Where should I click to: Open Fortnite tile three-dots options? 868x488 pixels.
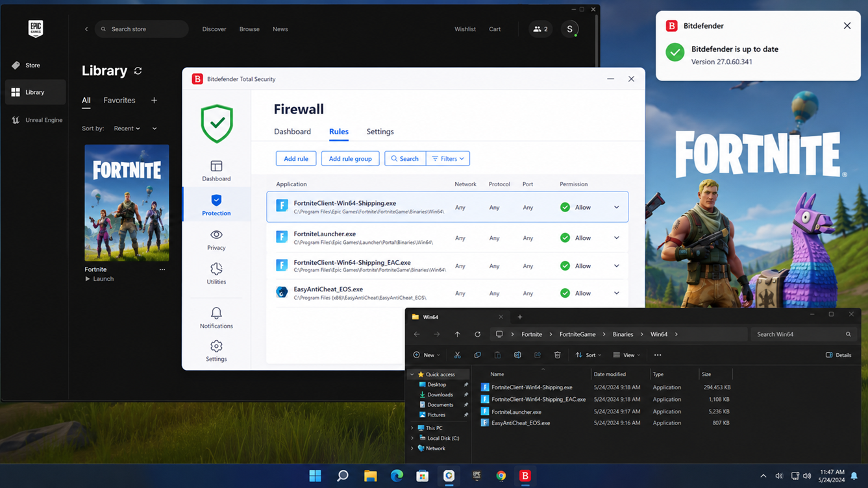(x=162, y=269)
